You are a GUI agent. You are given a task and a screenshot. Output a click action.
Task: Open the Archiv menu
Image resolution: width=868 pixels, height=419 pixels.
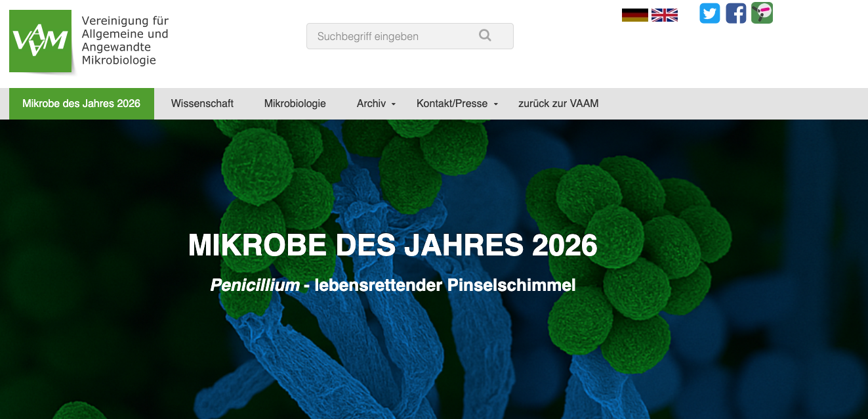(370, 103)
